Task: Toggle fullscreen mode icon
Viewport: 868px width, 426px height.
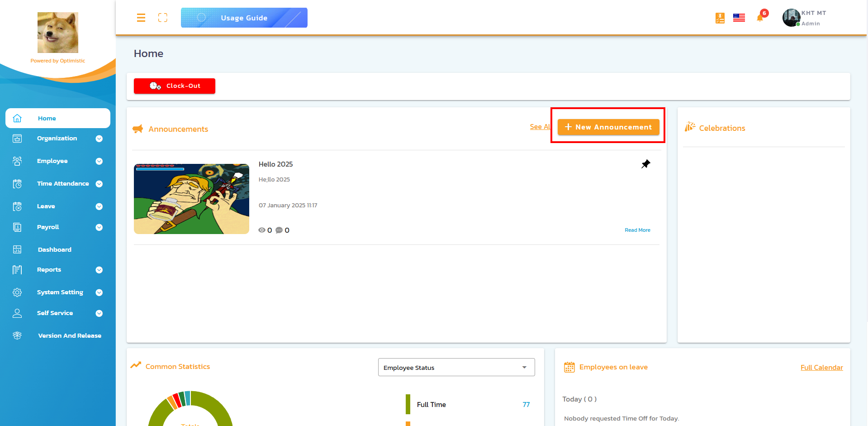Action: [x=163, y=18]
